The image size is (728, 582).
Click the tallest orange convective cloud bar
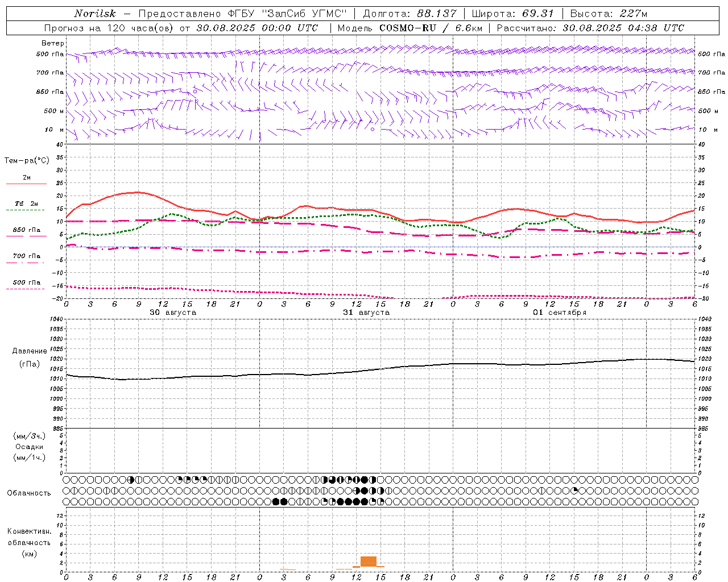point(369,562)
